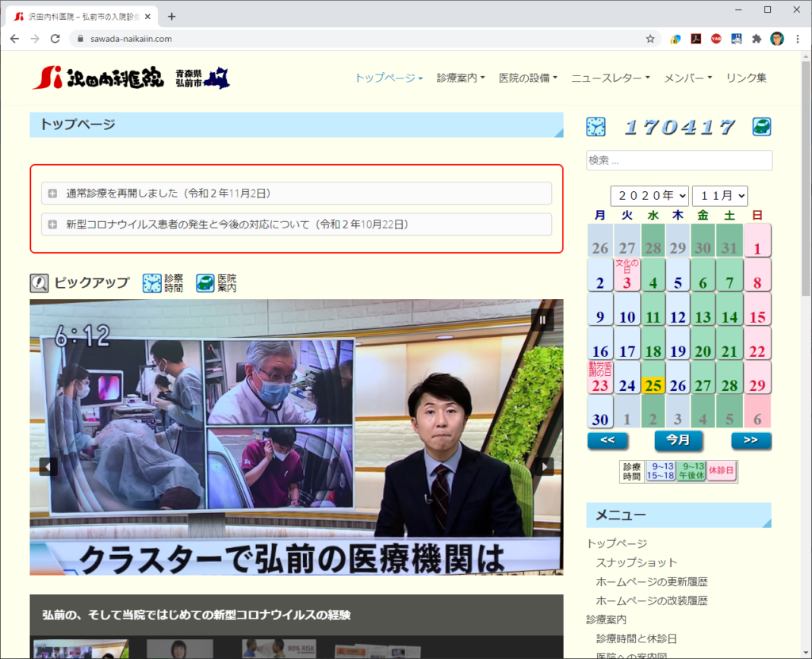Bookmark this page with the star icon
Screen dimensions: 812x659
pos(650,38)
